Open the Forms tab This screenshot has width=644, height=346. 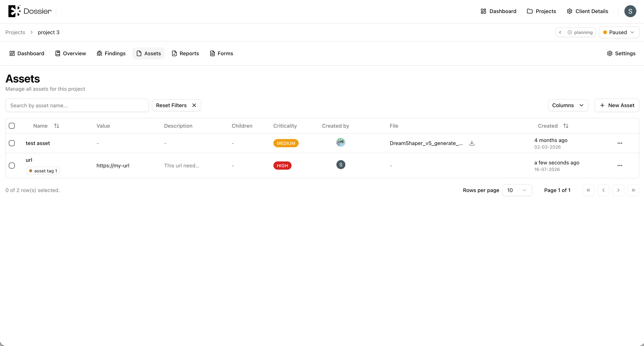pos(221,53)
